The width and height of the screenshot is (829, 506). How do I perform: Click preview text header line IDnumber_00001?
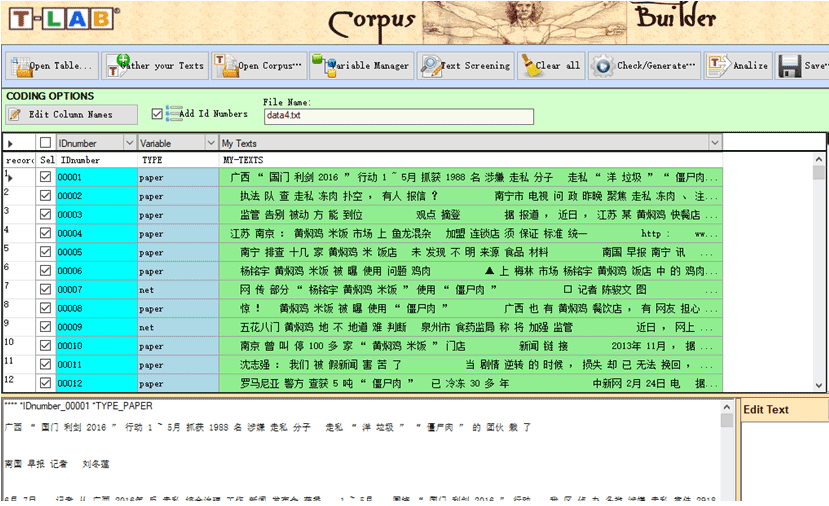click(78, 406)
